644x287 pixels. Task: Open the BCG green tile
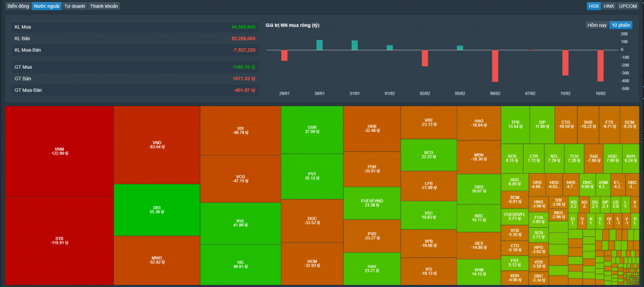pyautogui.click(x=429, y=155)
